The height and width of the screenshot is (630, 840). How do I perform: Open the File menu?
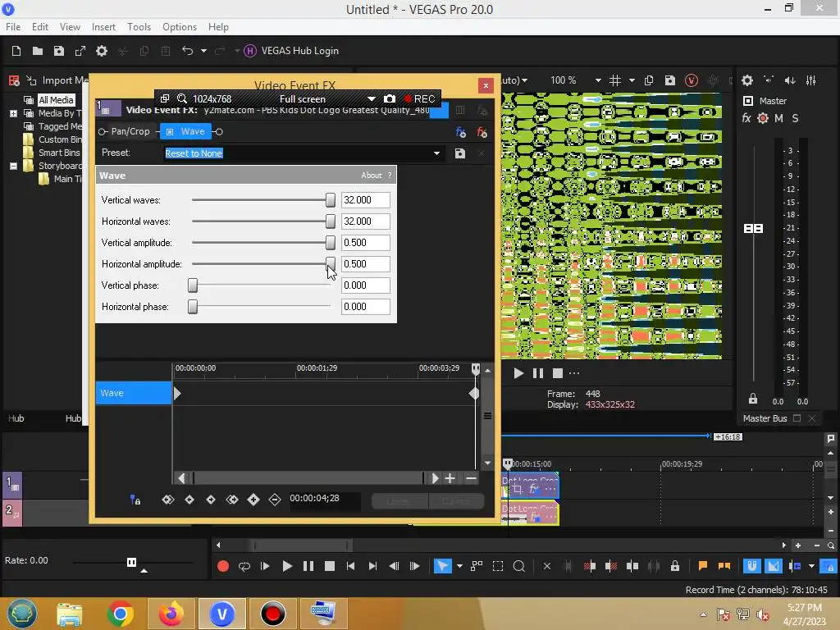tap(13, 27)
